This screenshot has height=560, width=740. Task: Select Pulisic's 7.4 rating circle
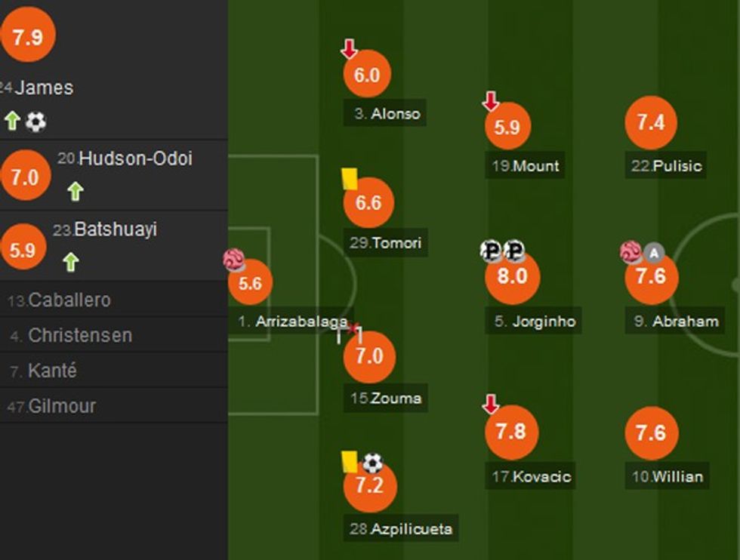(x=651, y=123)
